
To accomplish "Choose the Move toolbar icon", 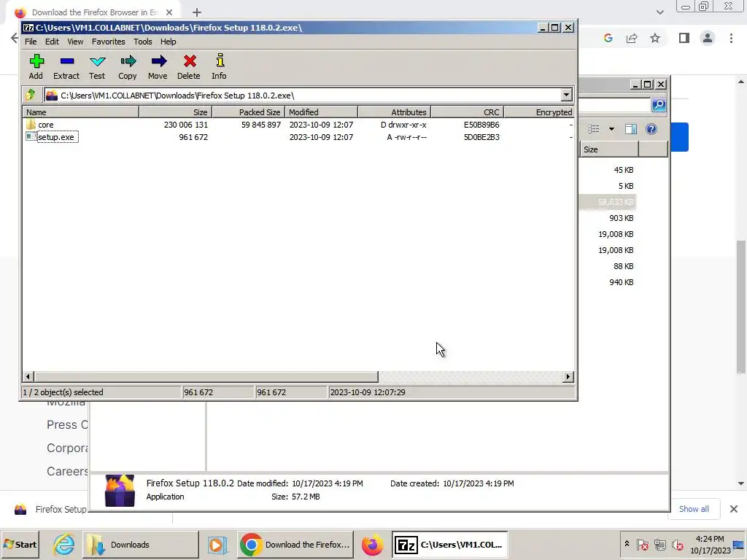I will click(x=158, y=66).
